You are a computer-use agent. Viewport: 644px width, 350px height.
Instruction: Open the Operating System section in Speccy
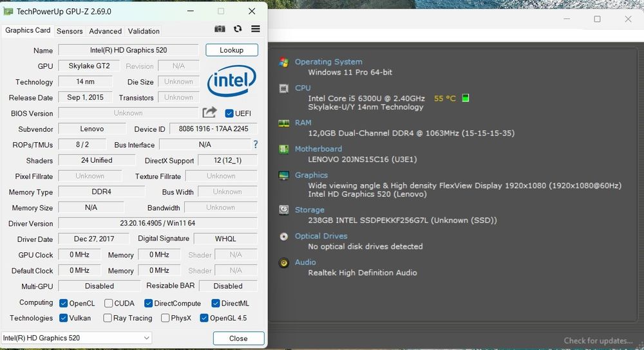328,62
